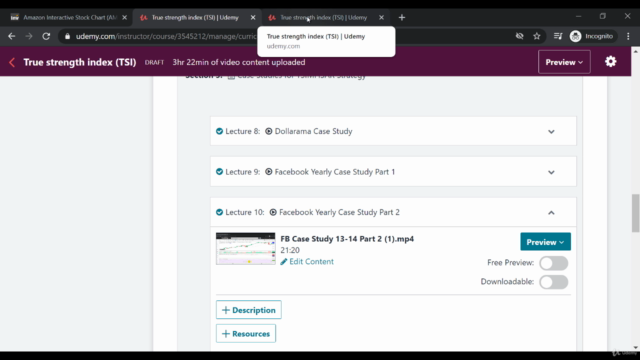Click the scrollbar up arrow

pyautogui.click(x=636, y=52)
